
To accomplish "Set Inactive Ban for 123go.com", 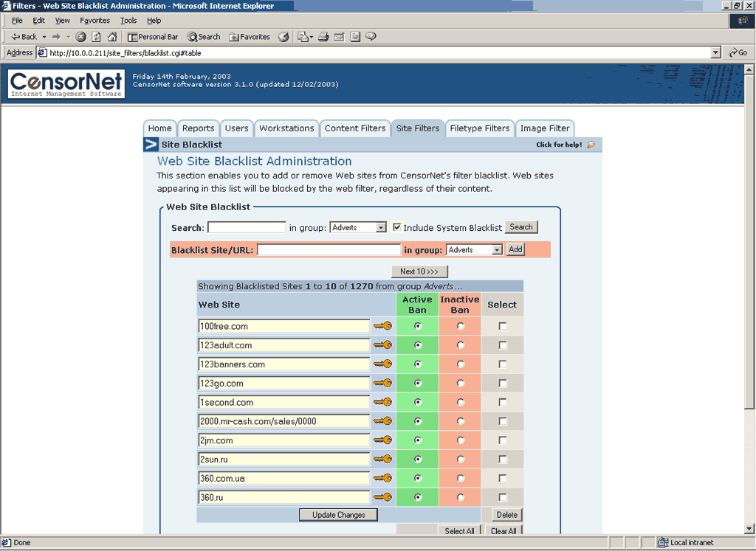I will point(461,383).
